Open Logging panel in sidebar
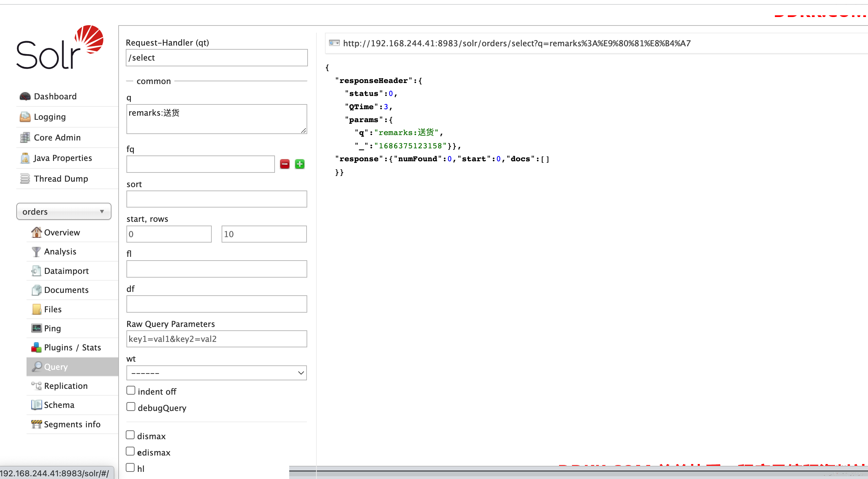This screenshot has width=868, height=479. click(50, 117)
